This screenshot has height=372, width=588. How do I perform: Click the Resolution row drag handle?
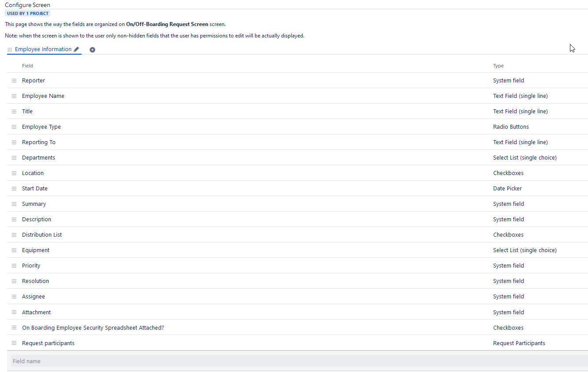tap(14, 281)
